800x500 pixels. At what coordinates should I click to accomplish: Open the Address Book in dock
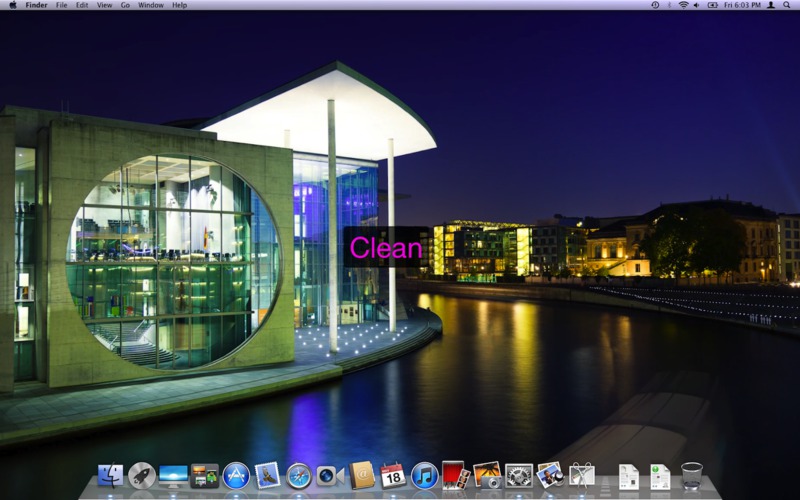pyautogui.click(x=362, y=475)
